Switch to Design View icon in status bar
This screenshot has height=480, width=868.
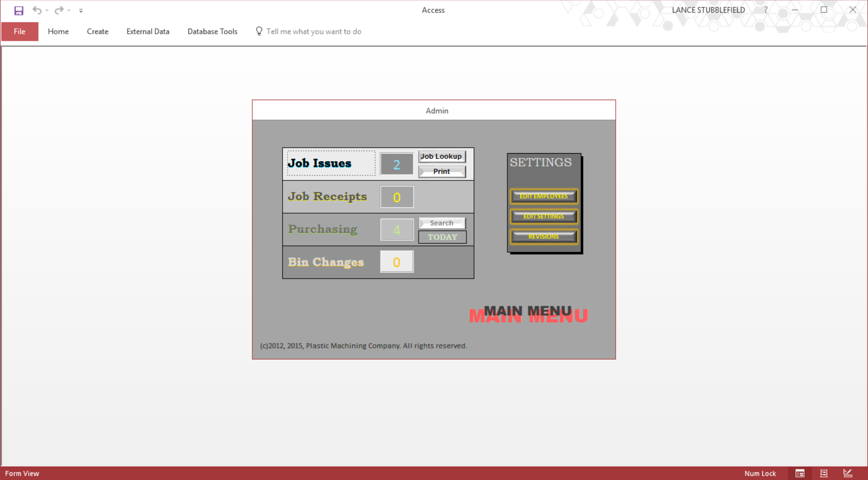(x=848, y=473)
